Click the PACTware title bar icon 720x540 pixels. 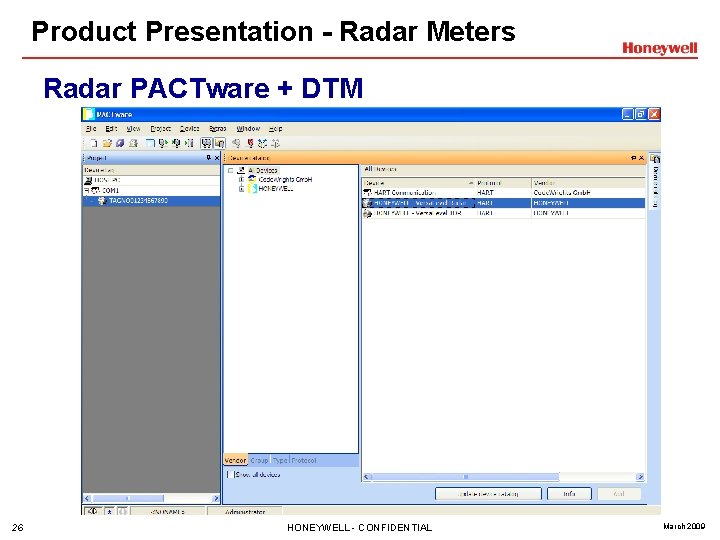pyautogui.click(x=89, y=114)
